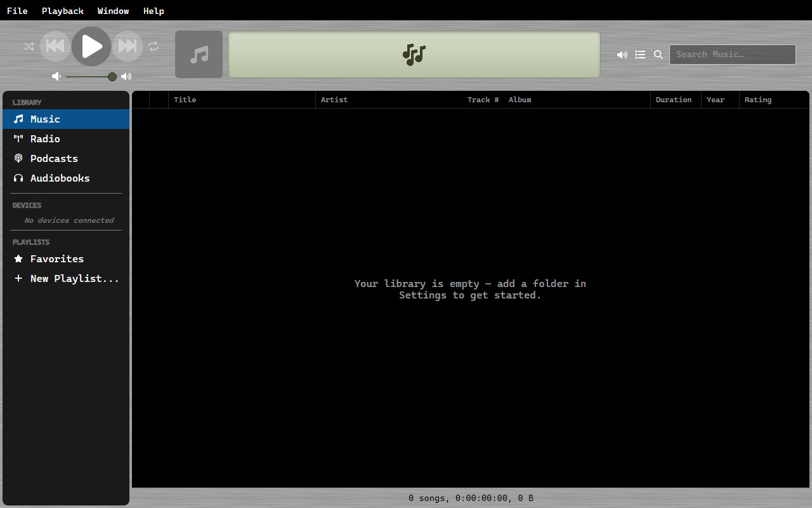The image size is (812, 508).
Task: Click the "Your library is empty" message
Action: [x=470, y=289]
